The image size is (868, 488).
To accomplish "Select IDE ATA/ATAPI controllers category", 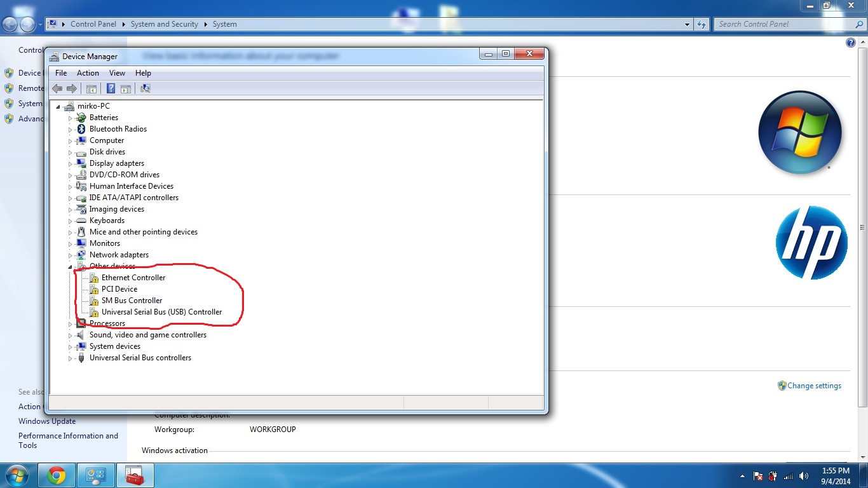I will pos(134,198).
